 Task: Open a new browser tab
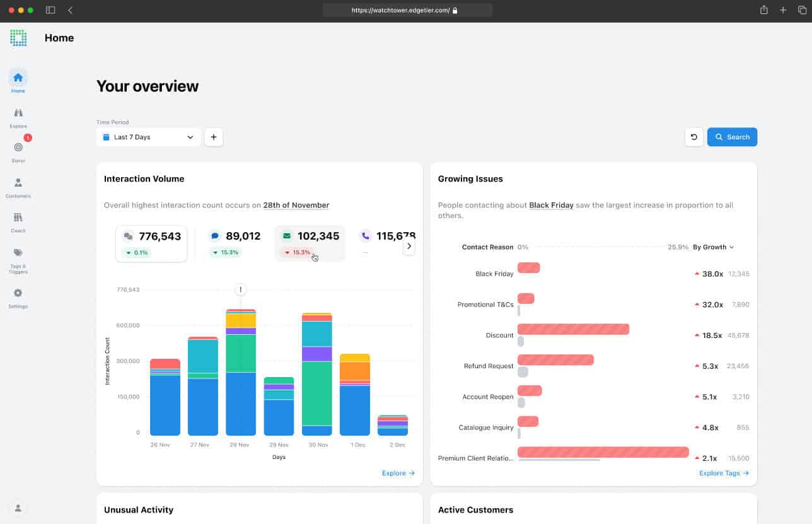[x=783, y=10]
